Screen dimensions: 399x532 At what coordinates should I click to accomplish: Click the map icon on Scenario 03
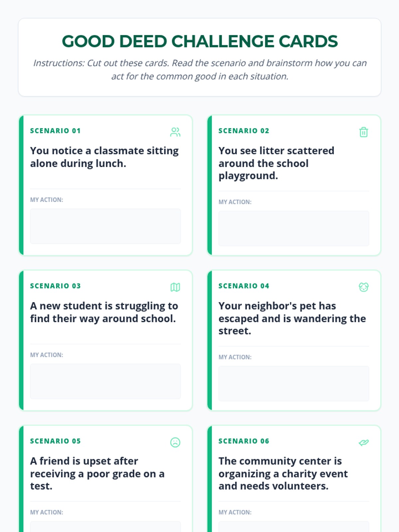coord(175,287)
